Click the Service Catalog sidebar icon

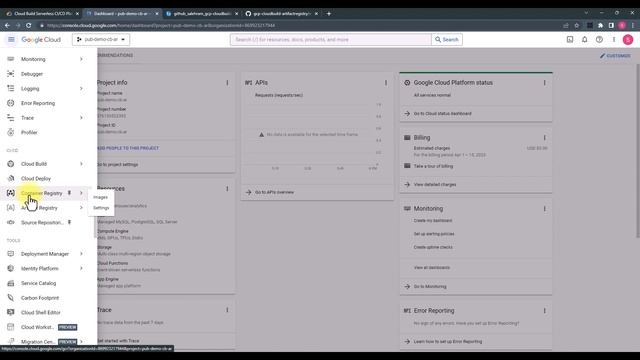click(11, 283)
